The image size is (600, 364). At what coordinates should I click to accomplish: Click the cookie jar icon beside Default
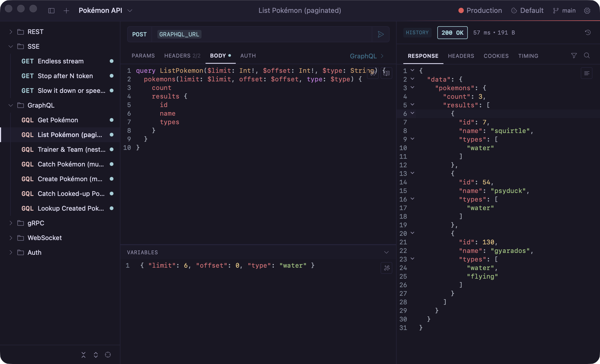(514, 11)
